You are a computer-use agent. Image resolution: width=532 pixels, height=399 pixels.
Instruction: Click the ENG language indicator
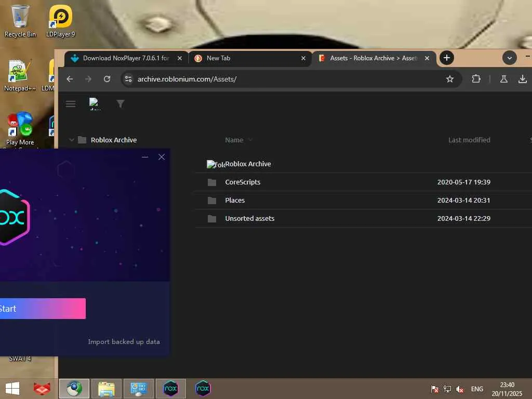point(477,389)
